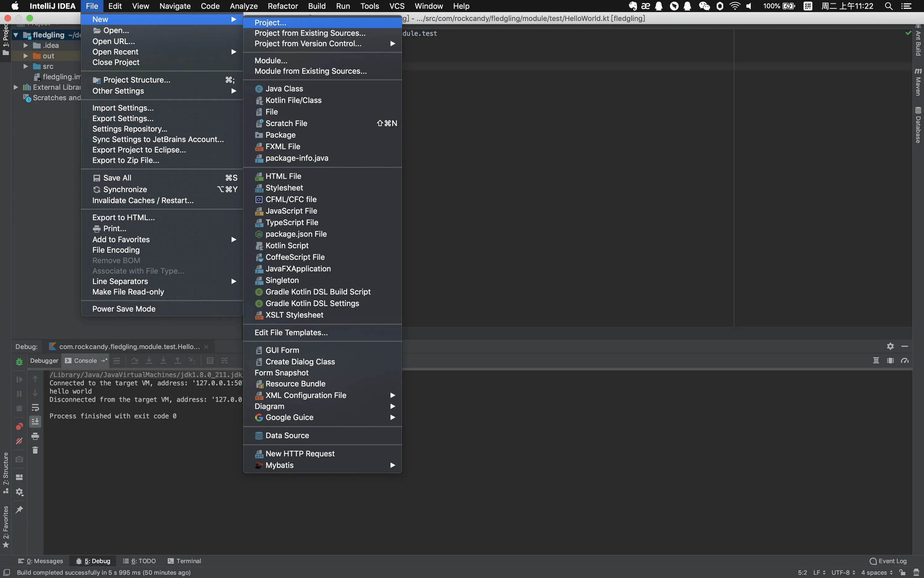The width and height of the screenshot is (924, 578).
Task: Choose Java Class from New submenu
Action: [323, 89]
